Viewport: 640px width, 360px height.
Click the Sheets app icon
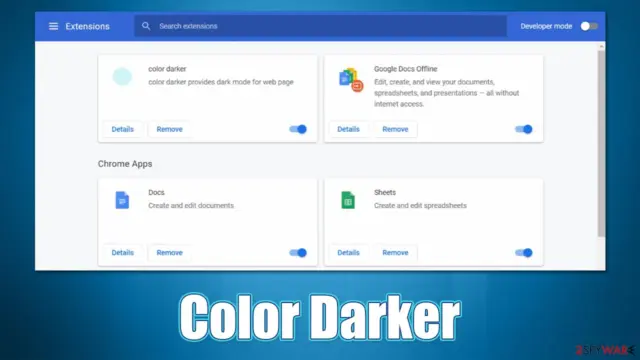pos(348,200)
